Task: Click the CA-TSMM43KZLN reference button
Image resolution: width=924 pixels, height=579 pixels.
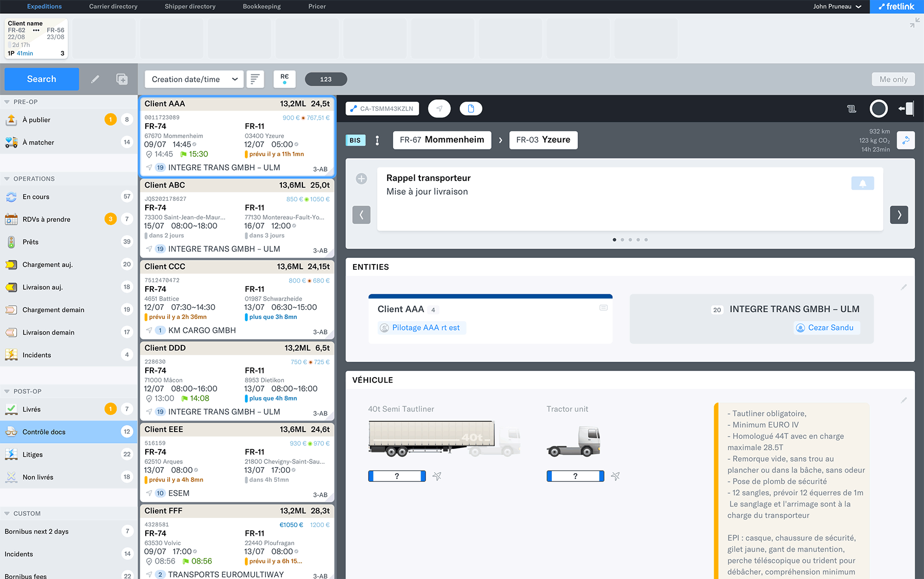Action: 382,108
